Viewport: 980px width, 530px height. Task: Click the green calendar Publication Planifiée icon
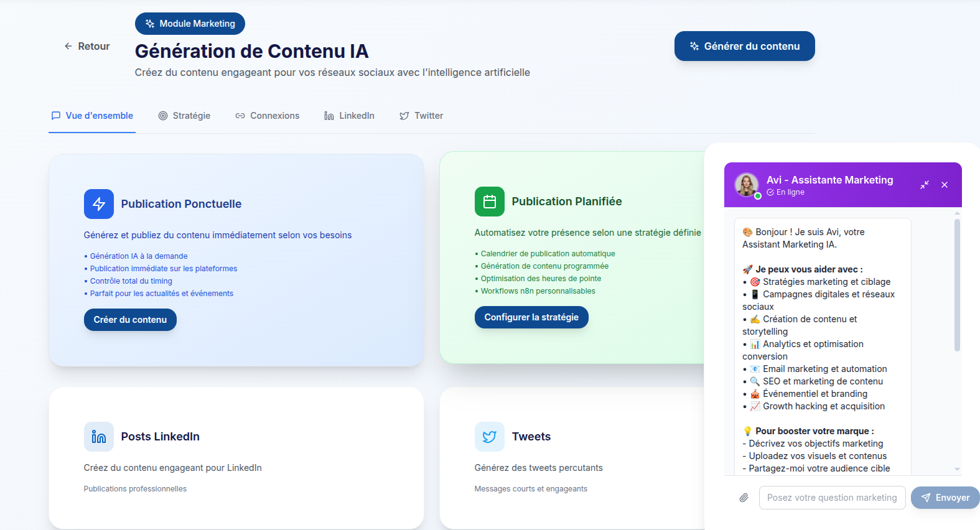[490, 202]
